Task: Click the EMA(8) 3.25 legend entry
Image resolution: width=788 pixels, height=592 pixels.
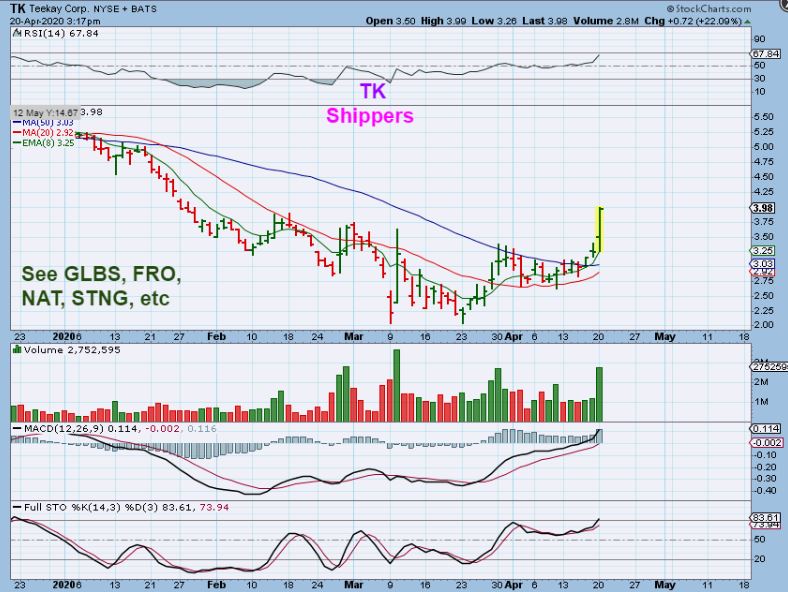Action: [x=43, y=143]
